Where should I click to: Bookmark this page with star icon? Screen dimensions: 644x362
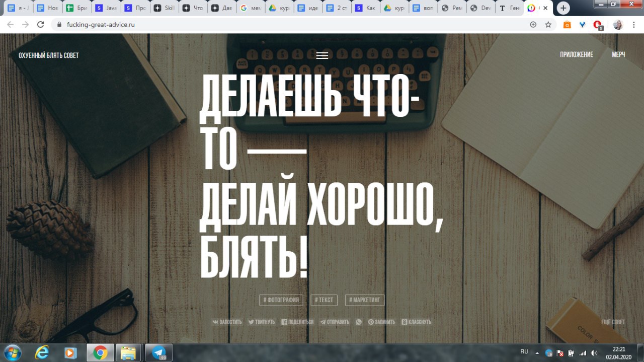click(x=548, y=24)
